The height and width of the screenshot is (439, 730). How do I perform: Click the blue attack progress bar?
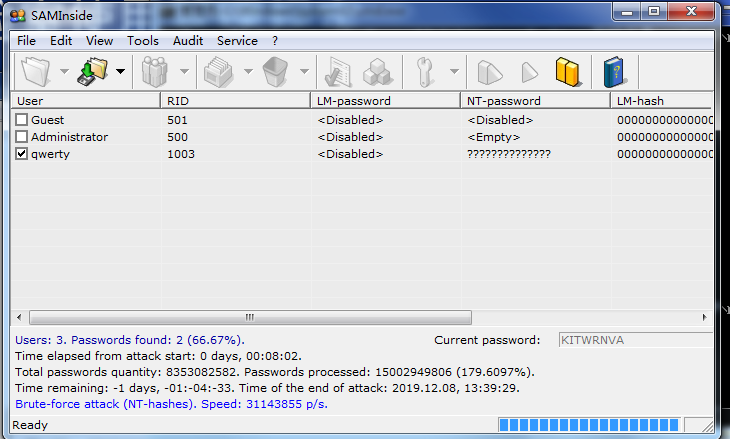tap(589, 425)
